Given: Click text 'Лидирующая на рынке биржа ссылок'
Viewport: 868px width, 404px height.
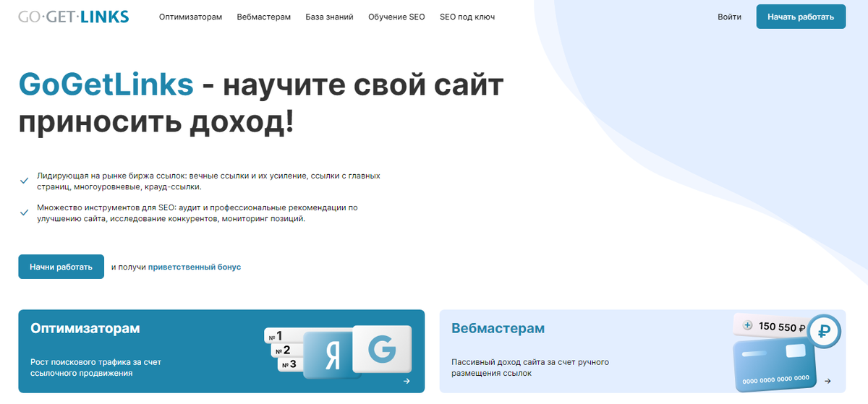Looking at the screenshot, I should [111, 176].
